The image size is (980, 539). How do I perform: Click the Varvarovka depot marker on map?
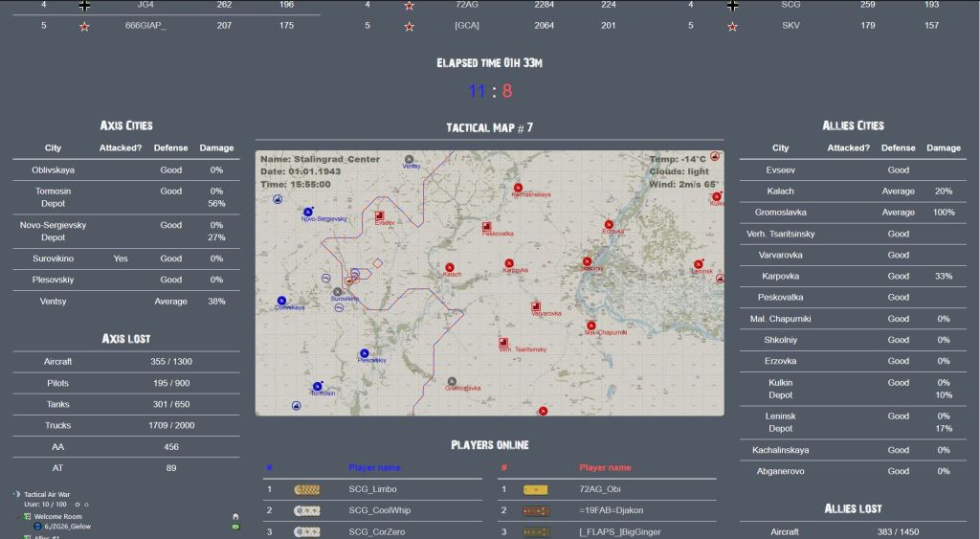[x=537, y=306]
